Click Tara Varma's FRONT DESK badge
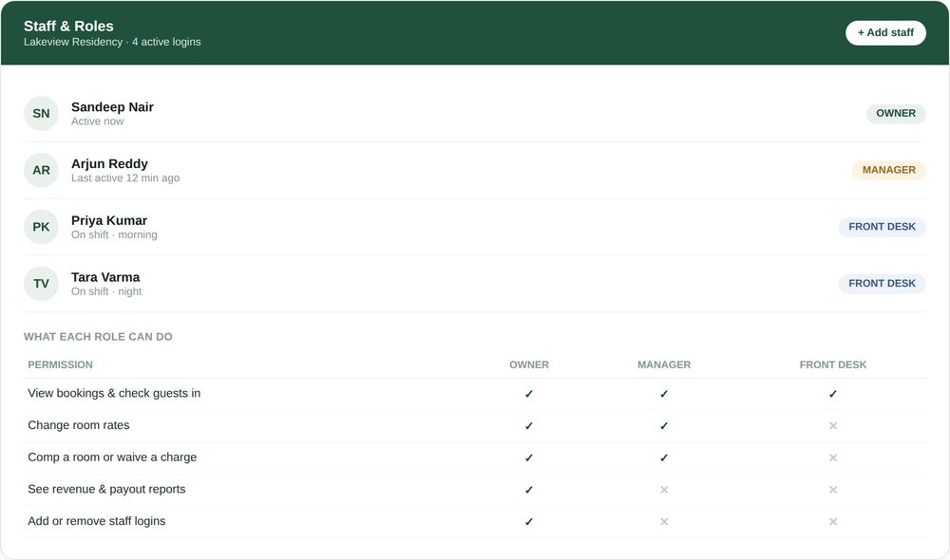Viewport: 950px width, 560px height. coord(883,284)
